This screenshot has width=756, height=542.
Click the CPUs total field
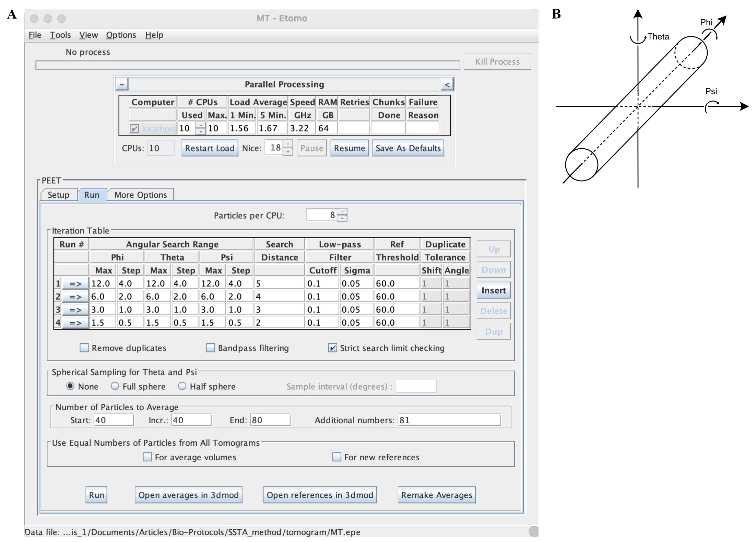point(161,148)
